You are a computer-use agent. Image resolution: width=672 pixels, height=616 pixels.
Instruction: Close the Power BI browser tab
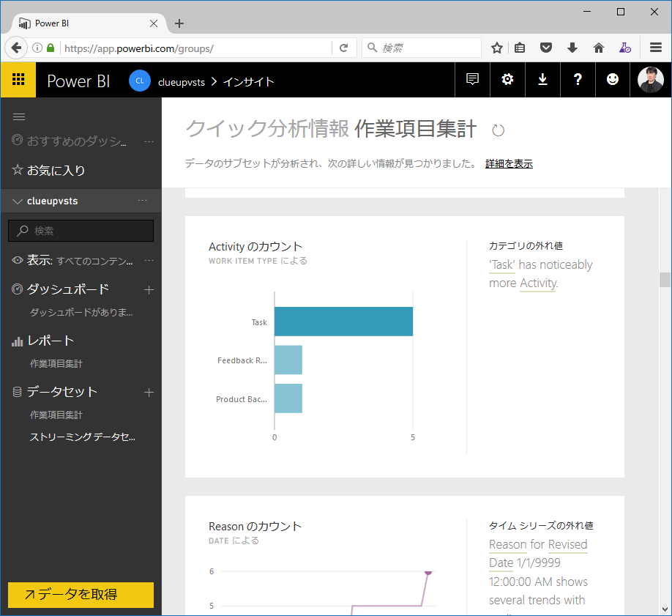coord(154,23)
